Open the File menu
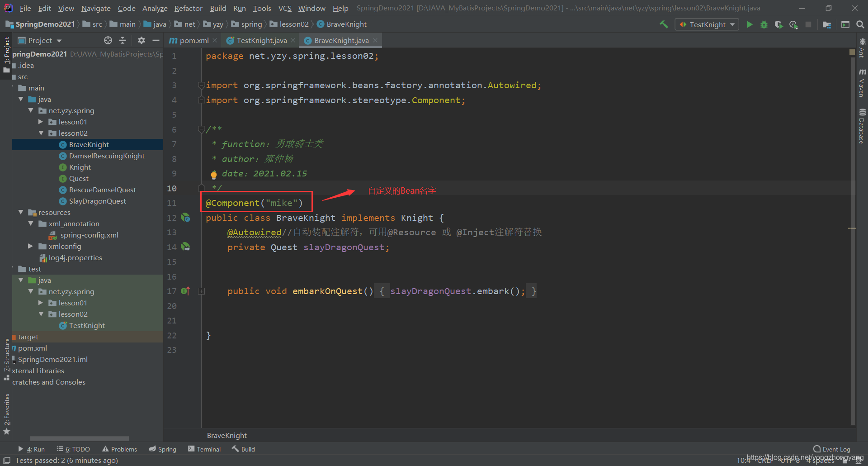 [x=25, y=8]
